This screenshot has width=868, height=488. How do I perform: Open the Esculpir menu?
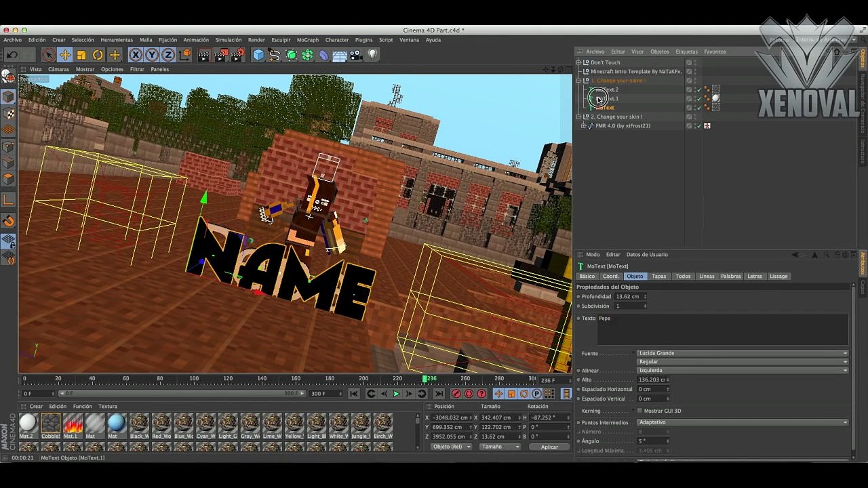(281, 40)
